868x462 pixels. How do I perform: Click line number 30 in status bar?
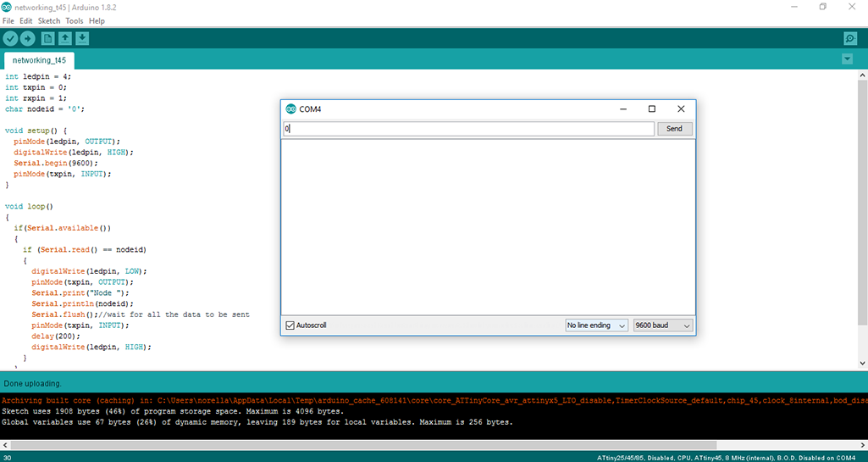8,458
